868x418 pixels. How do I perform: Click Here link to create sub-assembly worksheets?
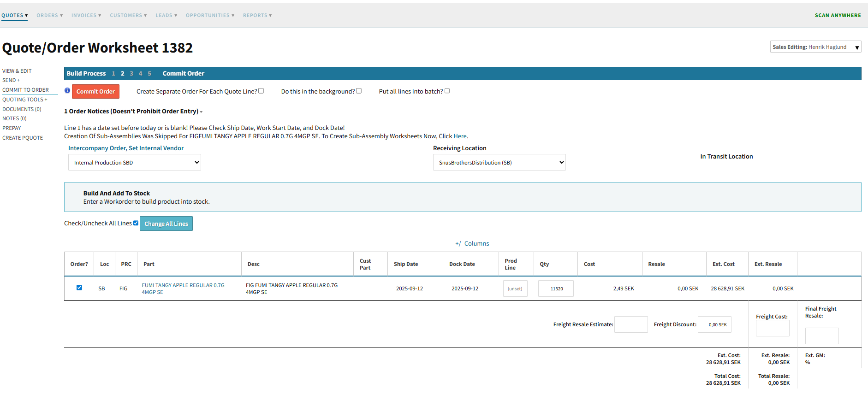[x=460, y=136]
